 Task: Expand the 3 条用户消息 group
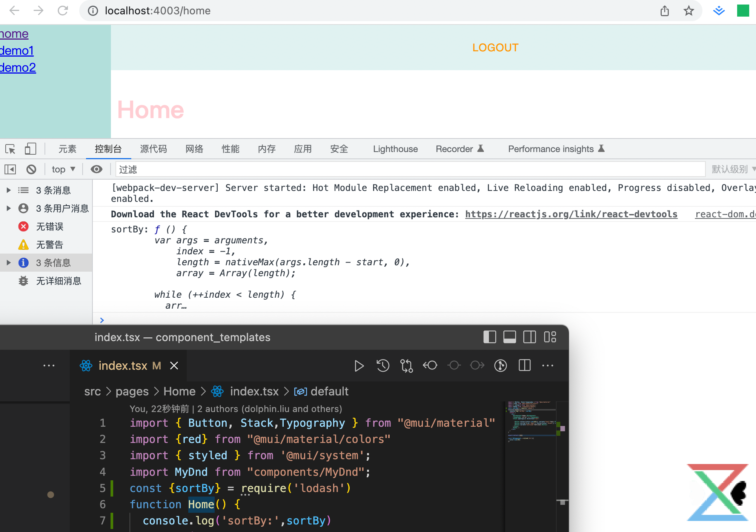click(x=9, y=208)
